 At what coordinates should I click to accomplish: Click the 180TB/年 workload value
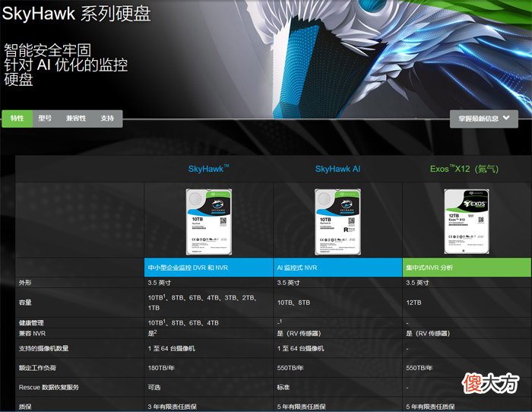(x=161, y=368)
